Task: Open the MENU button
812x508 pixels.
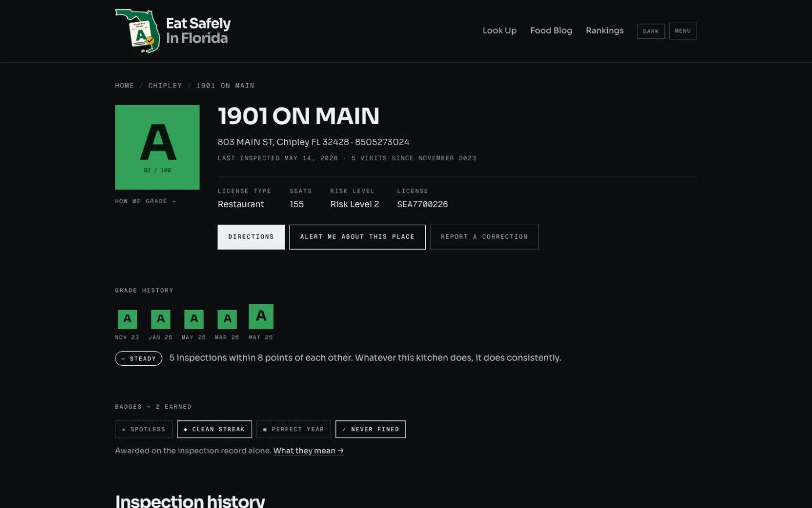Action: [x=683, y=31]
